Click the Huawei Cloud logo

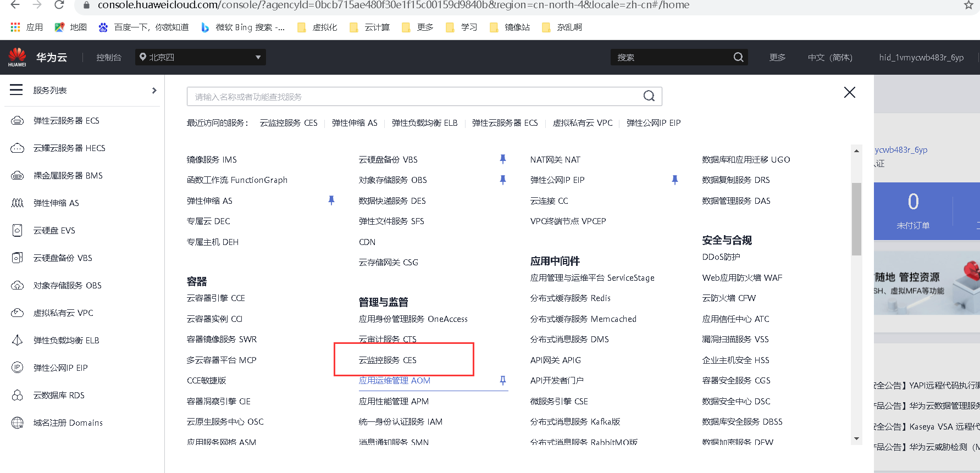(x=17, y=57)
